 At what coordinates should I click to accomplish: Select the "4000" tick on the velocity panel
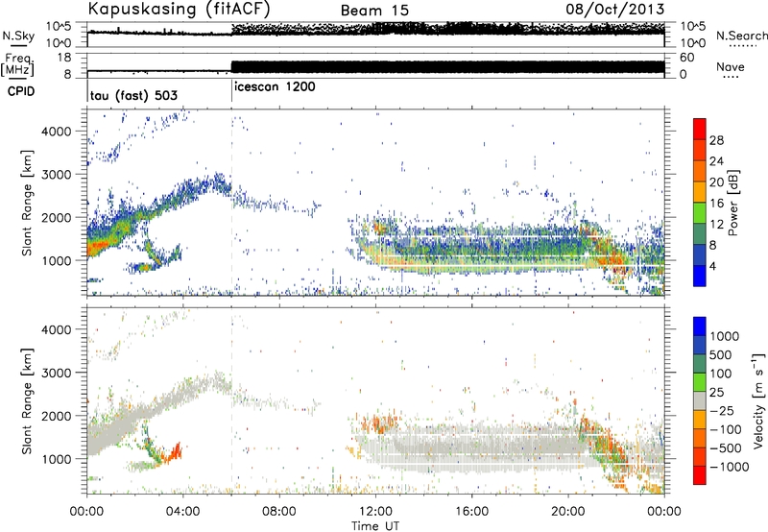[56, 329]
